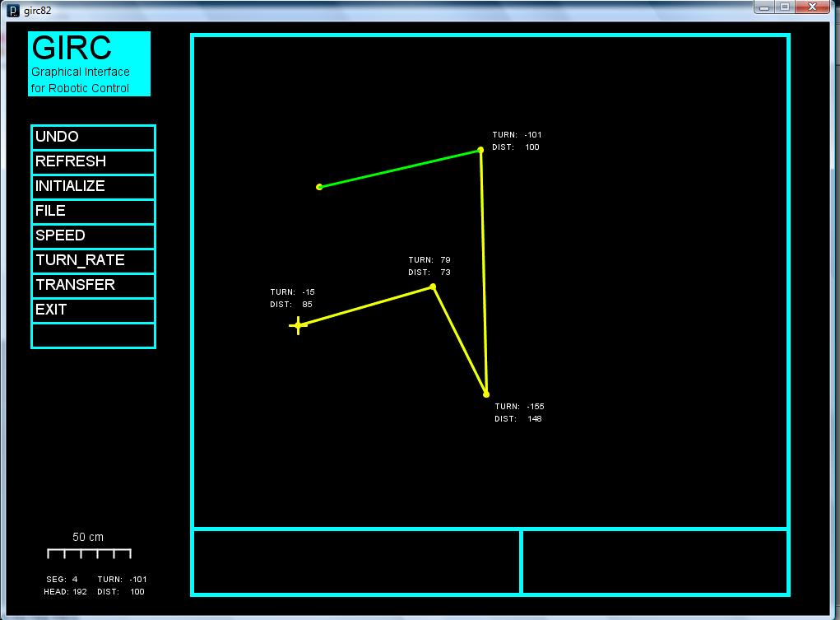
Task: Click the GIRC logo title box
Action: [x=89, y=63]
